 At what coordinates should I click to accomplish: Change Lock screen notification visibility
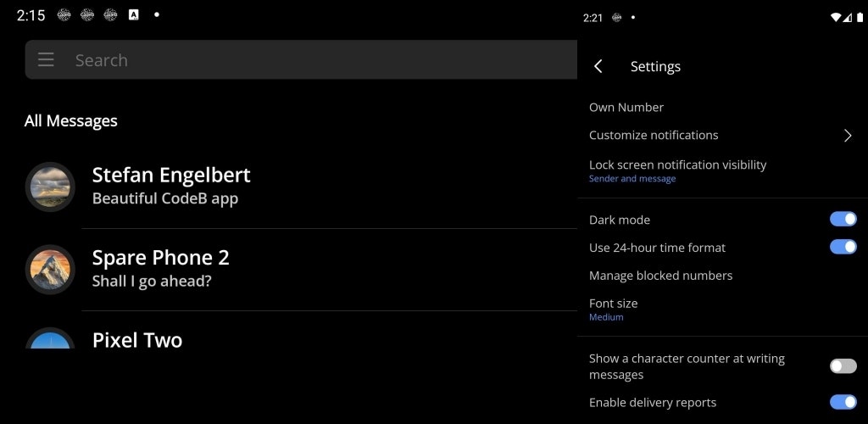[x=722, y=171]
